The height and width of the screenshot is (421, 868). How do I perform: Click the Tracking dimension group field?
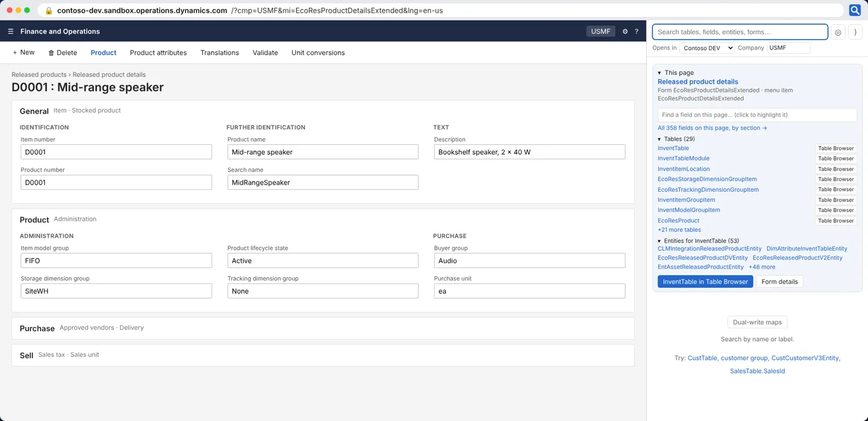pos(322,291)
